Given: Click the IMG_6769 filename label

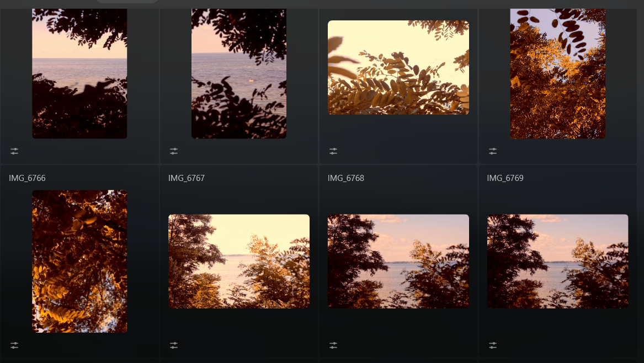Looking at the screenshot, I should [505, 178].
